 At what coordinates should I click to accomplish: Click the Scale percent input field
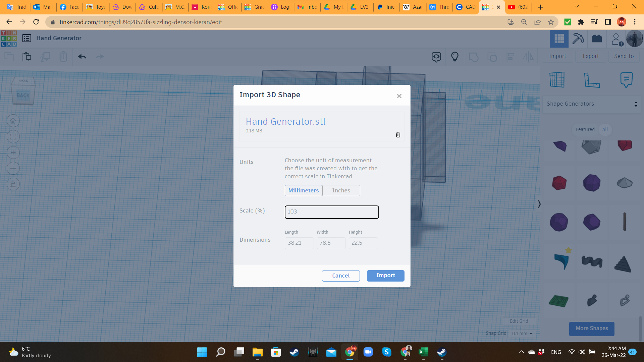click(331, 212)
